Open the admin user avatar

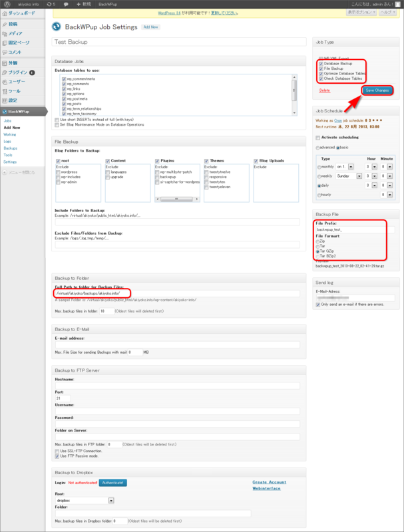pyautogui.click(x=397, y=4)
